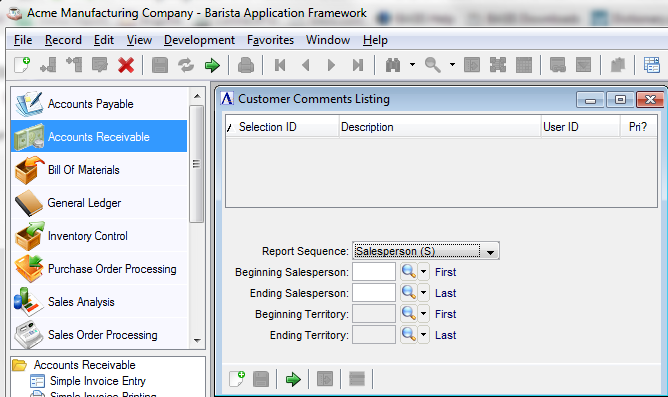
Task: Click Beginning Salesperson lookup magnifier
Action: [x=409, y=271]
